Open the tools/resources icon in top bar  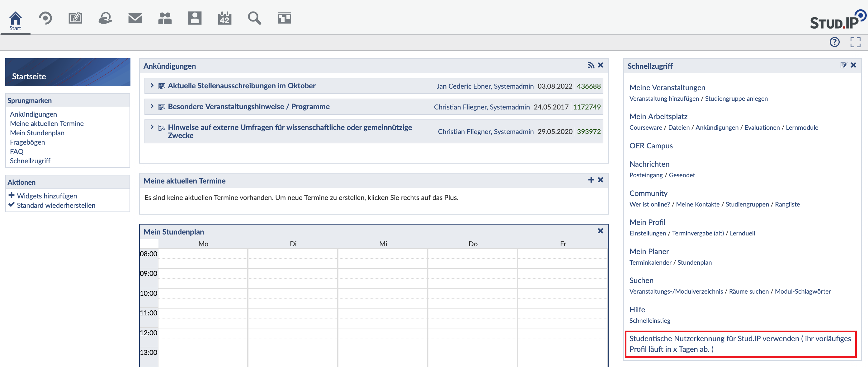284,18
